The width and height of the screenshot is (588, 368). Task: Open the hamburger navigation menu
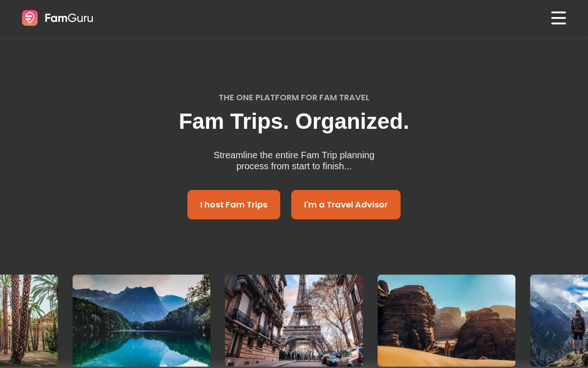[559, 18]
